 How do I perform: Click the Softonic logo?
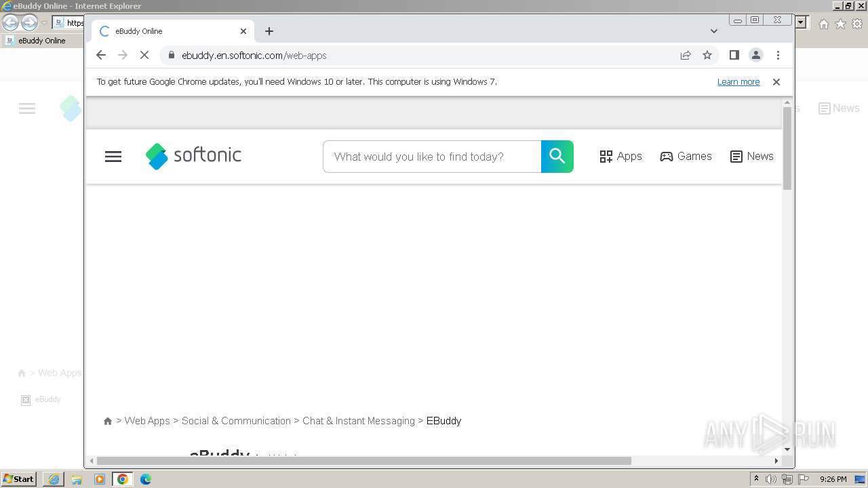click(x=193, y=156)
